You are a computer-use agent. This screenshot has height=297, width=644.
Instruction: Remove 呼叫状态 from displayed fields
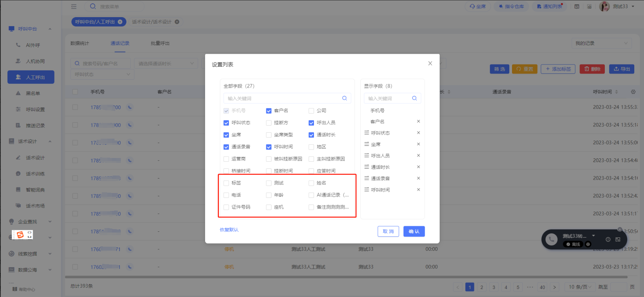coord(418,133)
